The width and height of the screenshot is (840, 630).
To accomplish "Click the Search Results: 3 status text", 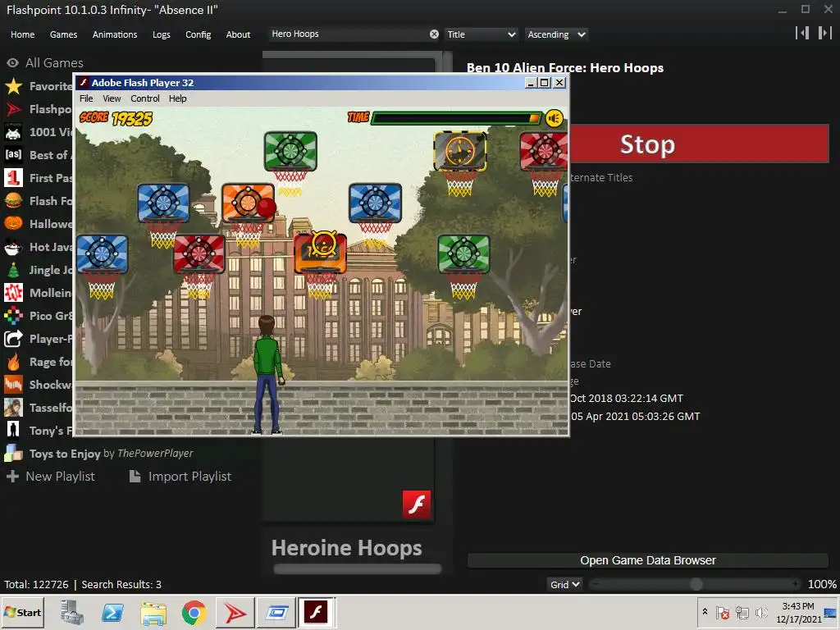I will click(121, 584).
